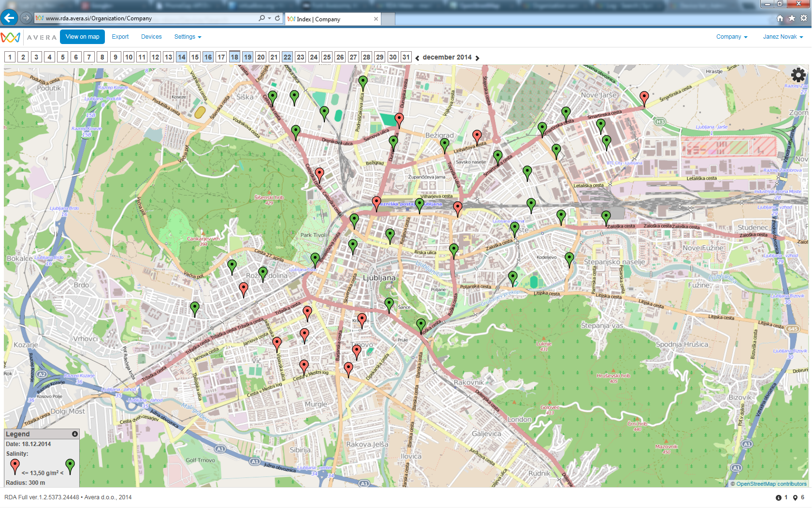Click the View on map button

(82, 37)
